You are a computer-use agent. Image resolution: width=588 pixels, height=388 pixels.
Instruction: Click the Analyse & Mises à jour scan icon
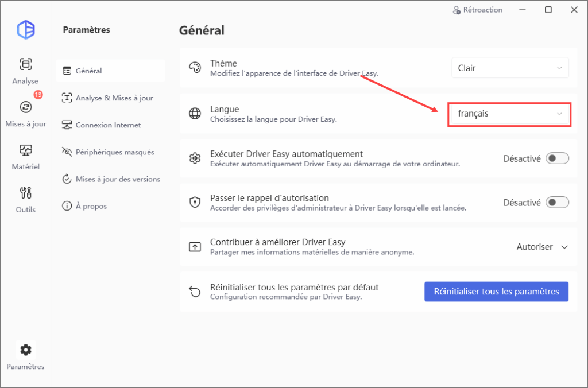coord(67,98)
